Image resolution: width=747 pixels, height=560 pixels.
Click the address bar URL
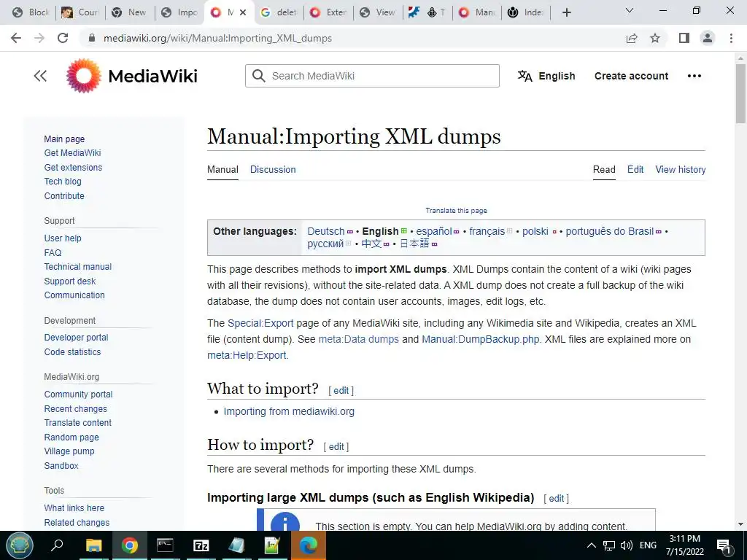point(217,38)
